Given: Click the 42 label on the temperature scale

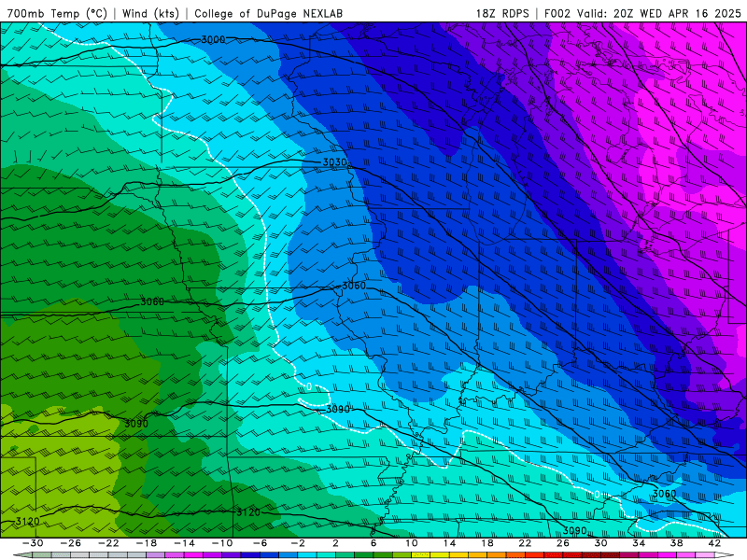Looking at the screenshot, I should [714, 543].
